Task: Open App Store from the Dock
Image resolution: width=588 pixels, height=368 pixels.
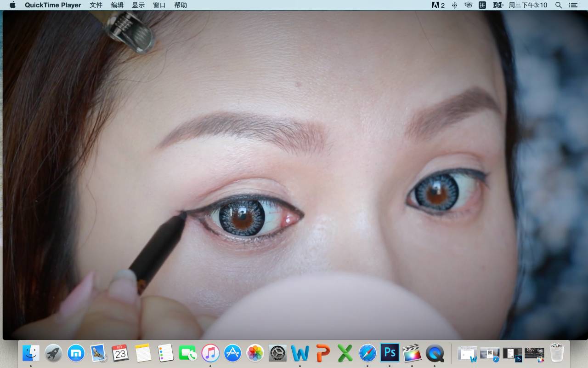Action: coord(233,353)
